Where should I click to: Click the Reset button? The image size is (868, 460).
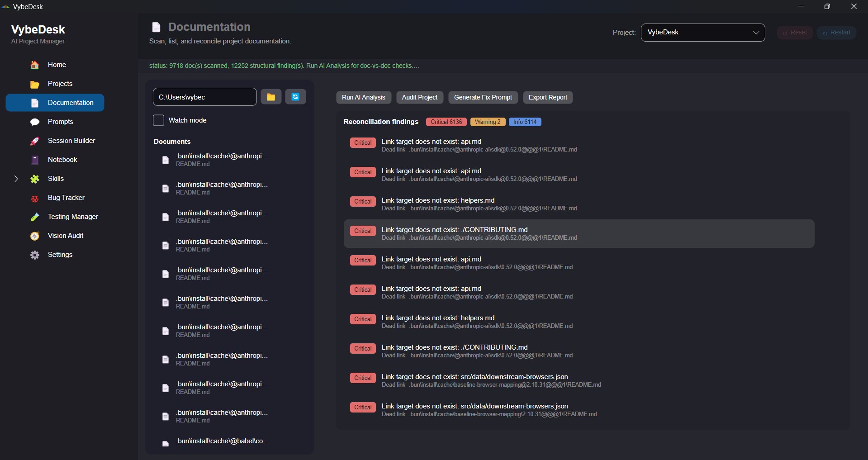tap(795, 33)
